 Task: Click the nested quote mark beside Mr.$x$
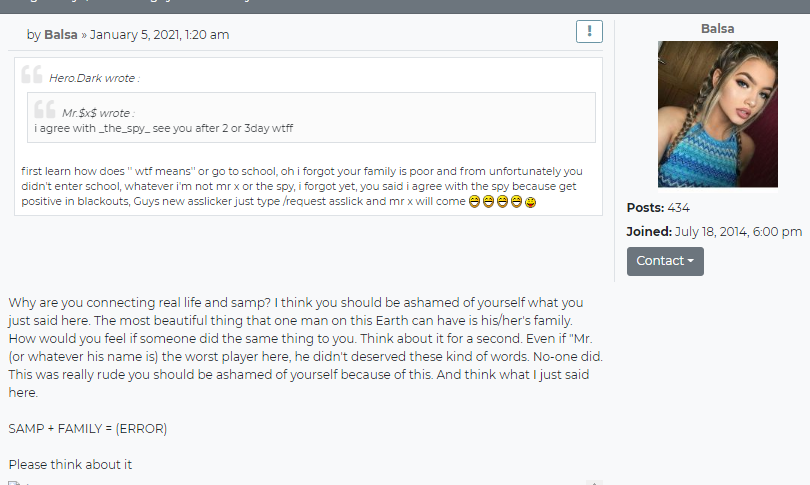pyautogui.click(x=44, y=109)
